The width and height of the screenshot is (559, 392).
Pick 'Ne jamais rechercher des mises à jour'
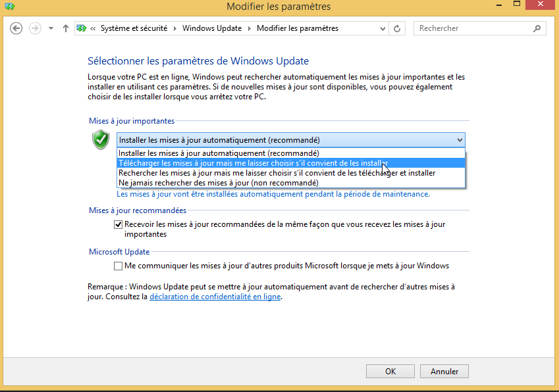(x=291, y=183)
